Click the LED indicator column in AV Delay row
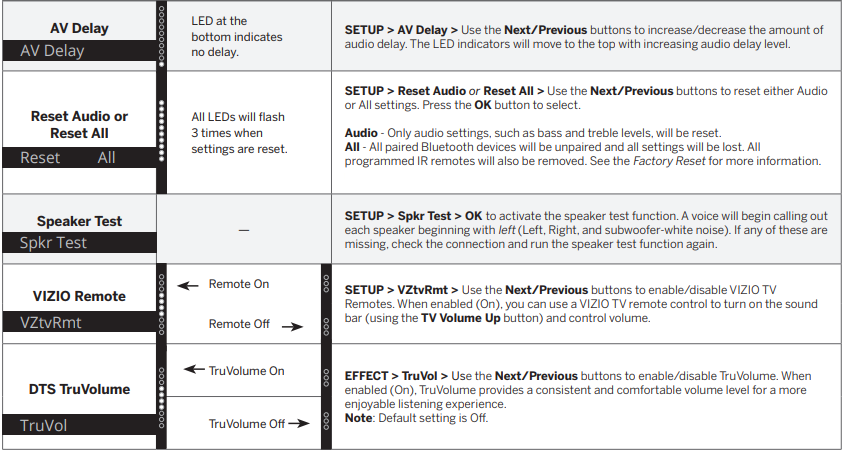 (162, 36)
